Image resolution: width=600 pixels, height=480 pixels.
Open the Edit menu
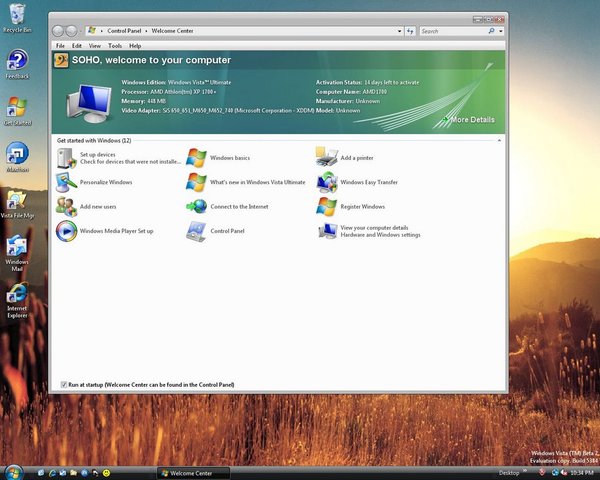click(77, 46)
